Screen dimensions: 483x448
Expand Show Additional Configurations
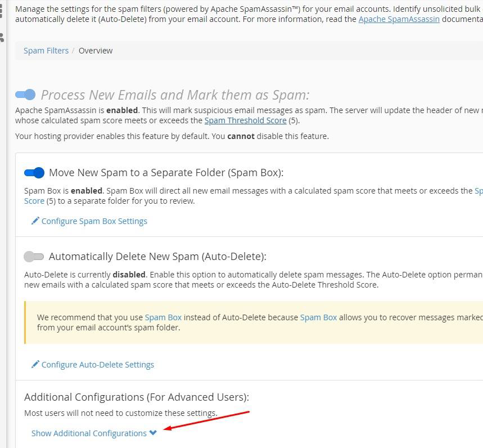pyautogui.click(x=89, y=433)
